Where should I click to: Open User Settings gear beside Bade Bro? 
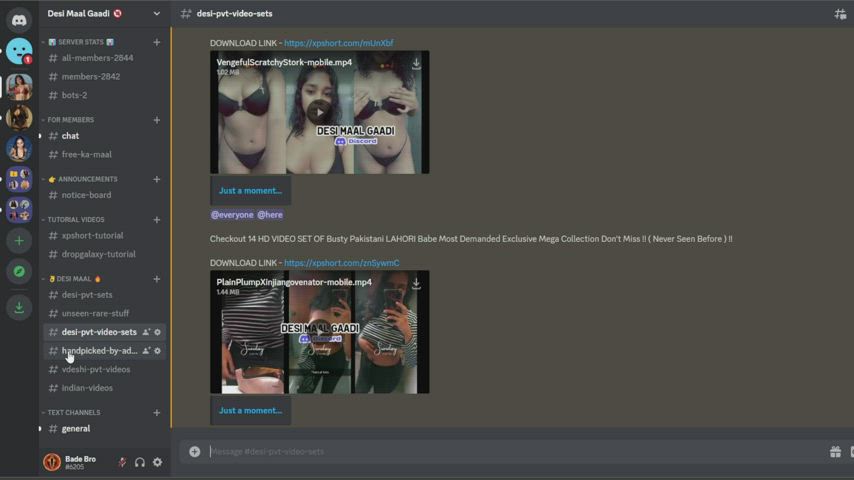click(x=157, y=463)
